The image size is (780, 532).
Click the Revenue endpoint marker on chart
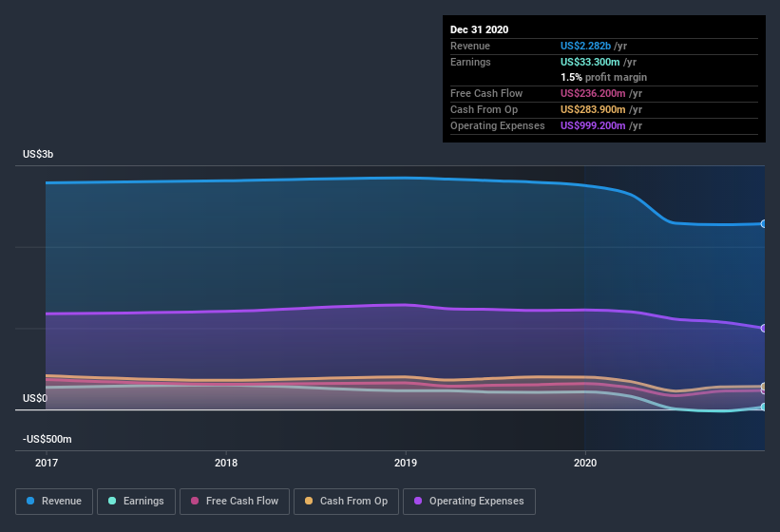click(x=763, y=224)
